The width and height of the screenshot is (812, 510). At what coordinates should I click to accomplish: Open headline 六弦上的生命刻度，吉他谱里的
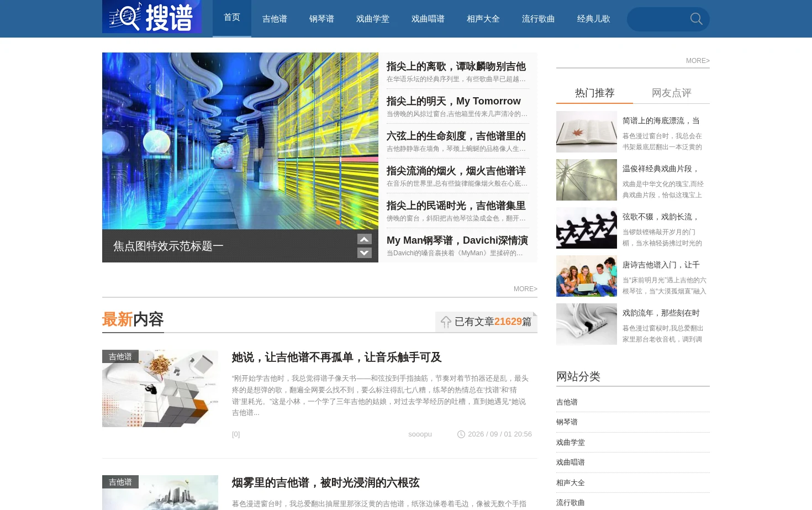456,136
